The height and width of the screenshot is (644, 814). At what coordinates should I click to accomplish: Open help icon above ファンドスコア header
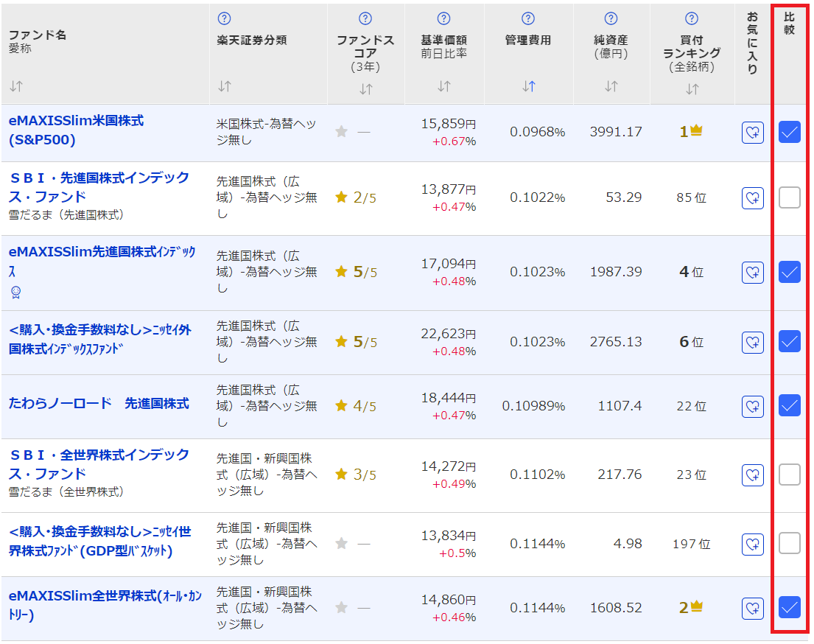coord(365,18)
